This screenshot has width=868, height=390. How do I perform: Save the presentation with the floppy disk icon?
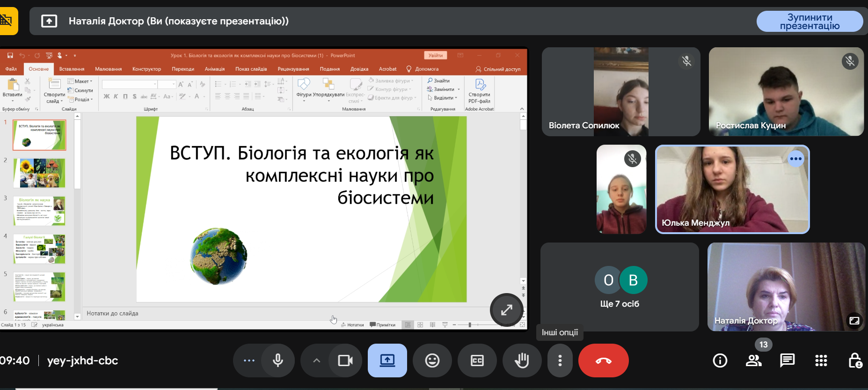(x=10, y=55)
